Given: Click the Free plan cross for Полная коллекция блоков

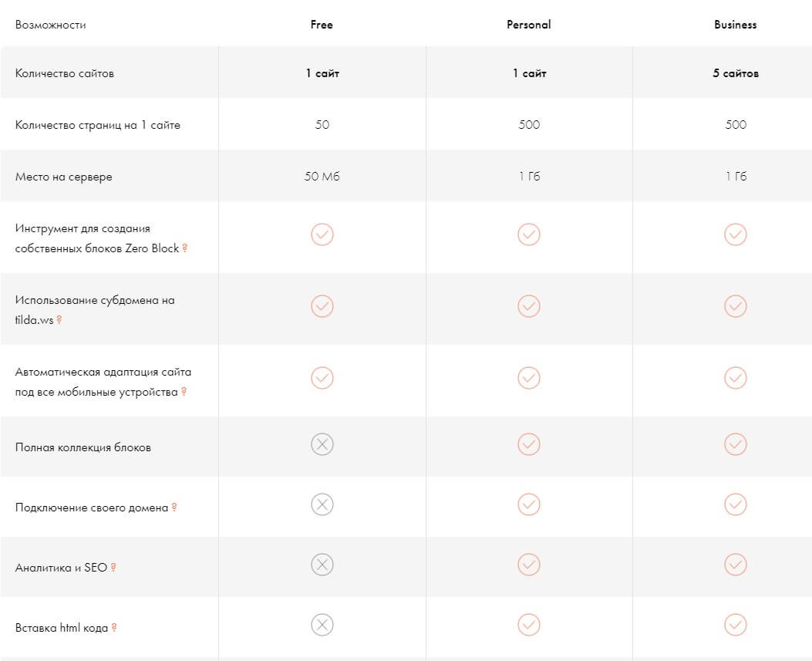Looking at the screenshot, I should (322, 444).
